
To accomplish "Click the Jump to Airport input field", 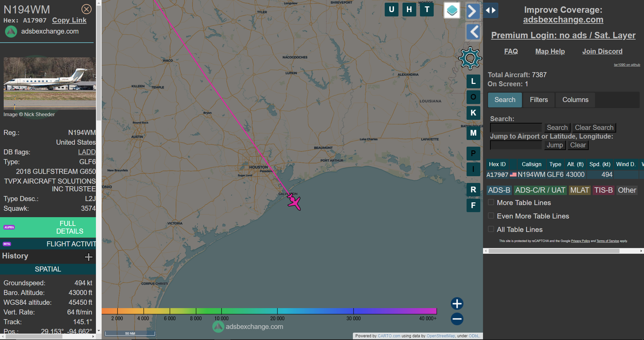I will coord(516,145).
